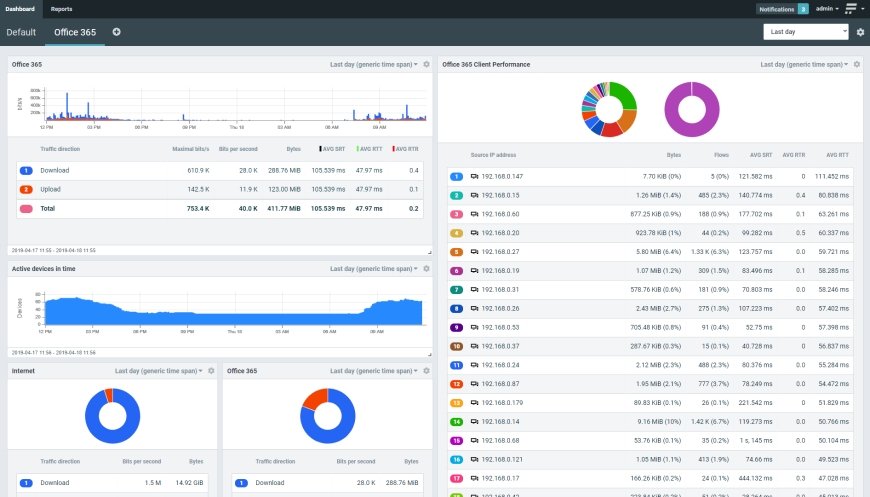Click 411.77 MiB total bytes value
The image size is (870, 497).
coord(284,209)
